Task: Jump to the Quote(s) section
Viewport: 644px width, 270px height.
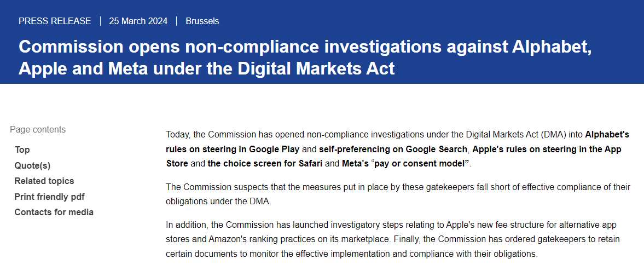Action: (x=32, y=165)
